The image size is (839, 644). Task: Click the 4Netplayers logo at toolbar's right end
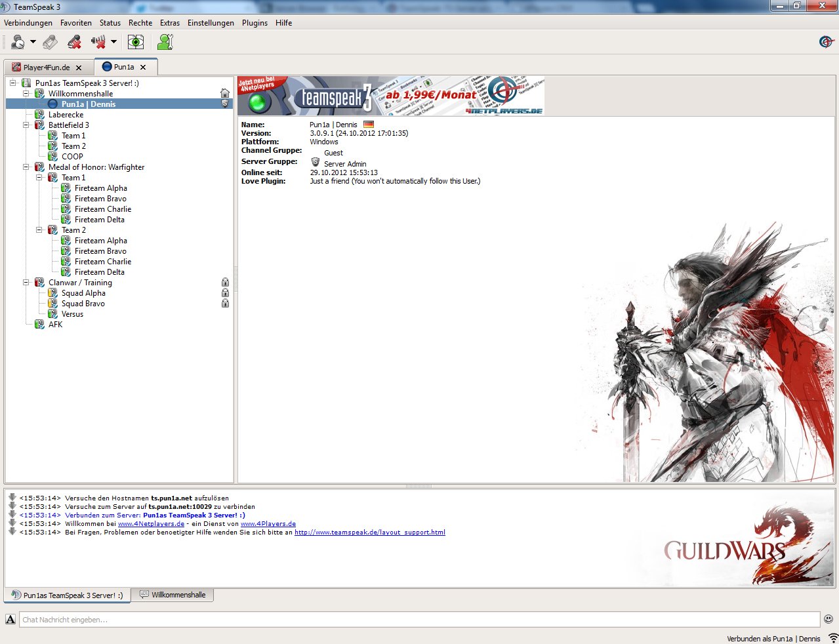pos(826,42)
